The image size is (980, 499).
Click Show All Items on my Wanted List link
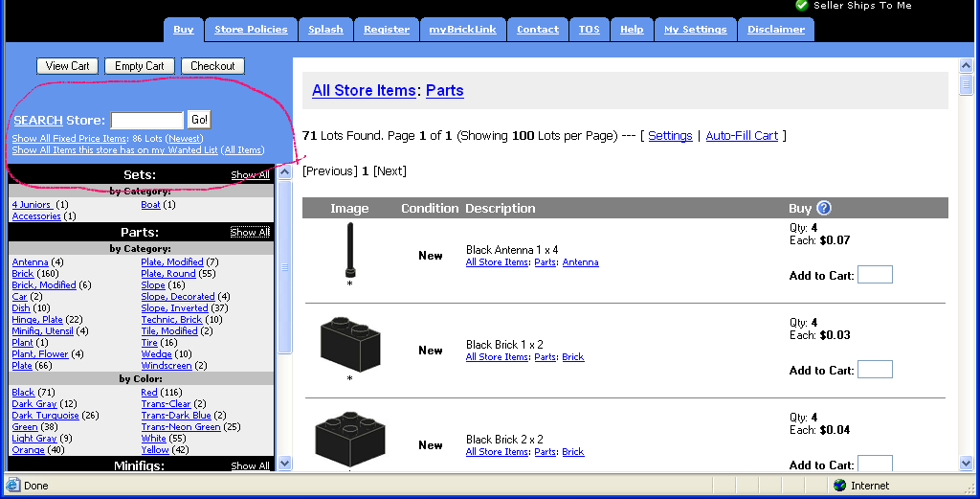coord(115,150)
